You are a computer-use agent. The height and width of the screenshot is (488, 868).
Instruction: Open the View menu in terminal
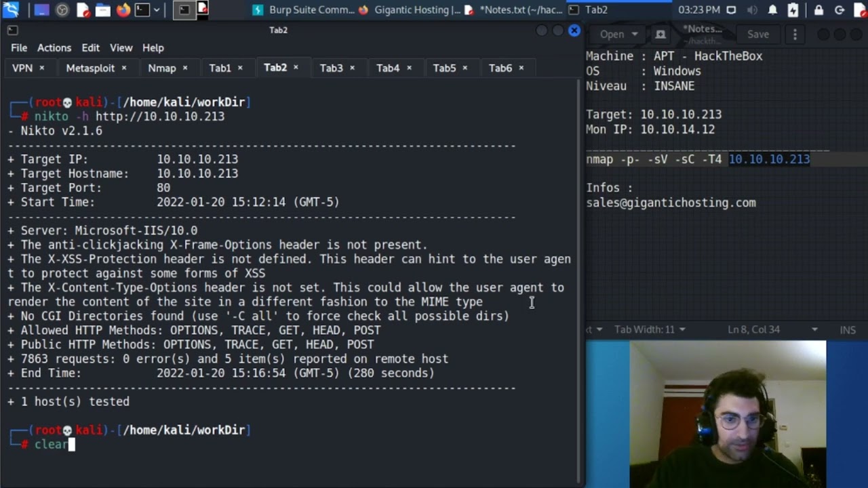coord(121,47)
